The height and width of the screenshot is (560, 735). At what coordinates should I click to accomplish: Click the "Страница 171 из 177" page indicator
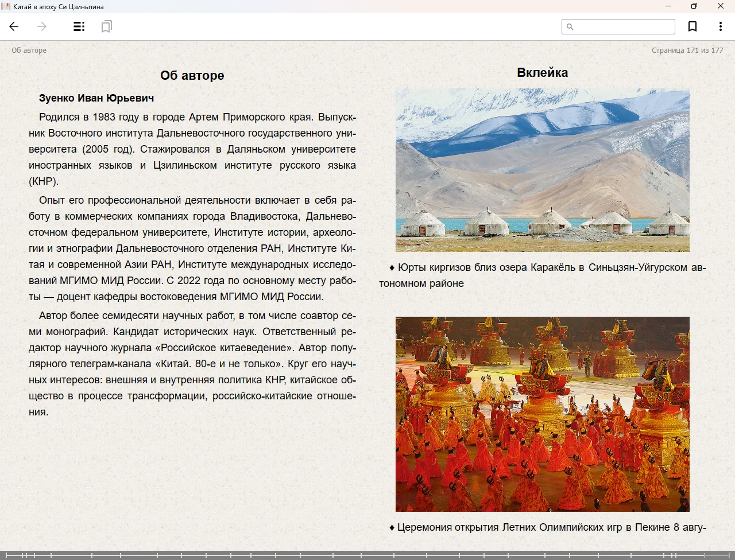[687, 50]
